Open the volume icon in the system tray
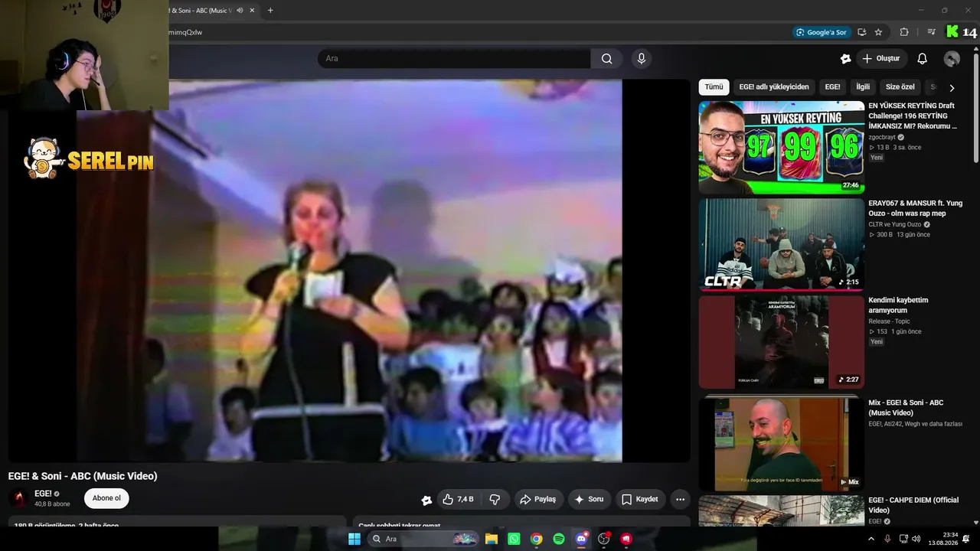980x551 pixels. point(917,539)
